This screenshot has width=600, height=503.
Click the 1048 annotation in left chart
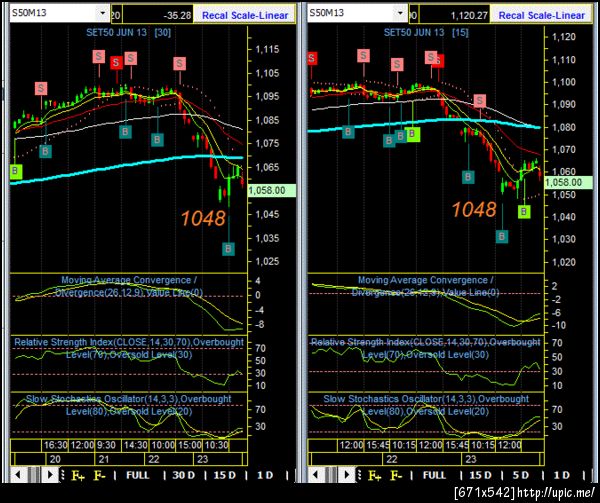click(203, 218)
